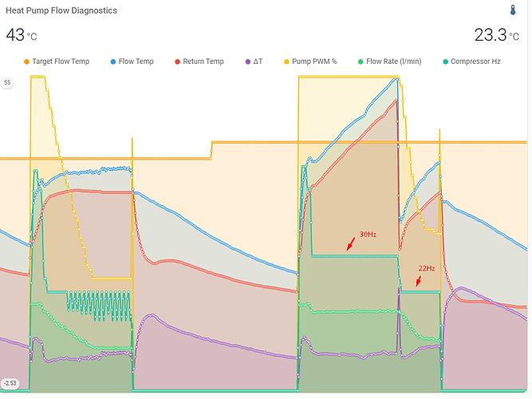The image size is (532, 399).
Task: Click the 43 °C temperature reading
Action: click(x=22, y=35)
